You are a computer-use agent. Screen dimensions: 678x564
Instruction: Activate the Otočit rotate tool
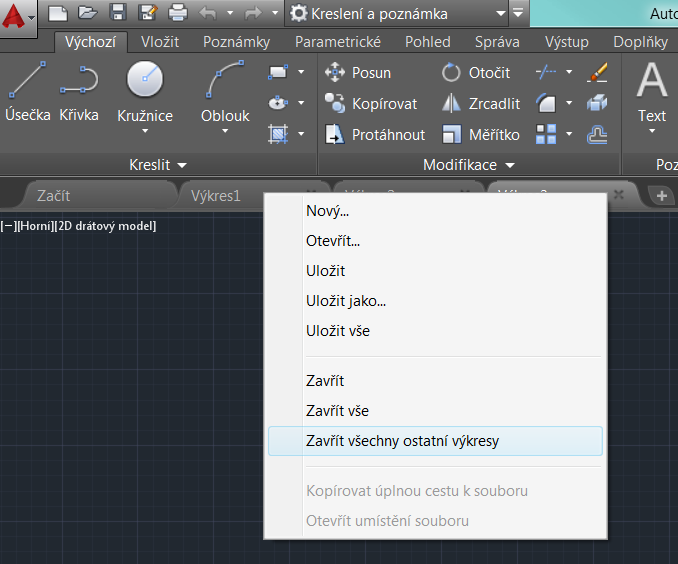point(476,73)
